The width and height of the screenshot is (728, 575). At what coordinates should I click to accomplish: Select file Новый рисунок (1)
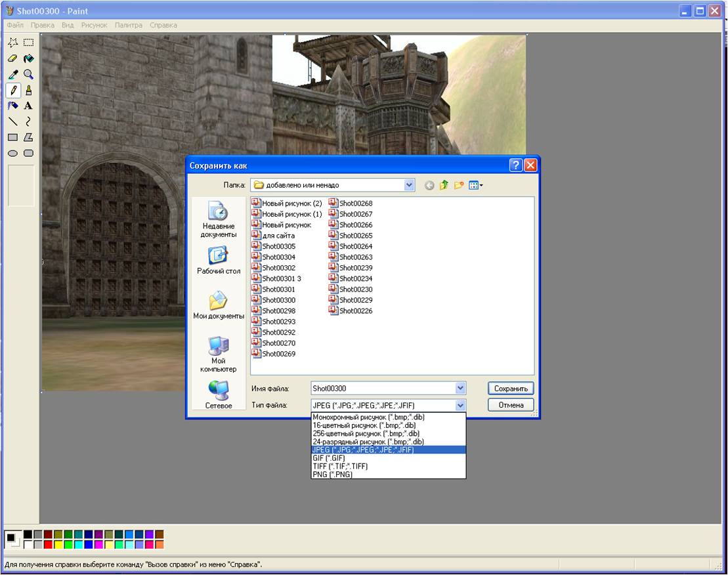point(286,214)
